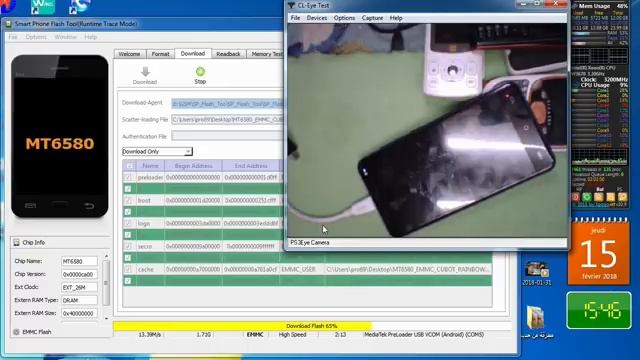Viewport: 640px width, 360px height.
Task: Click the End Address column header
Action: click(251, 166)
